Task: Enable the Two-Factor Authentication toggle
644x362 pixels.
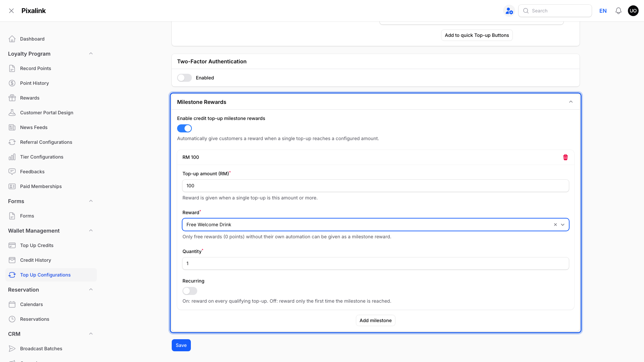Action: (x=184, y=78)
